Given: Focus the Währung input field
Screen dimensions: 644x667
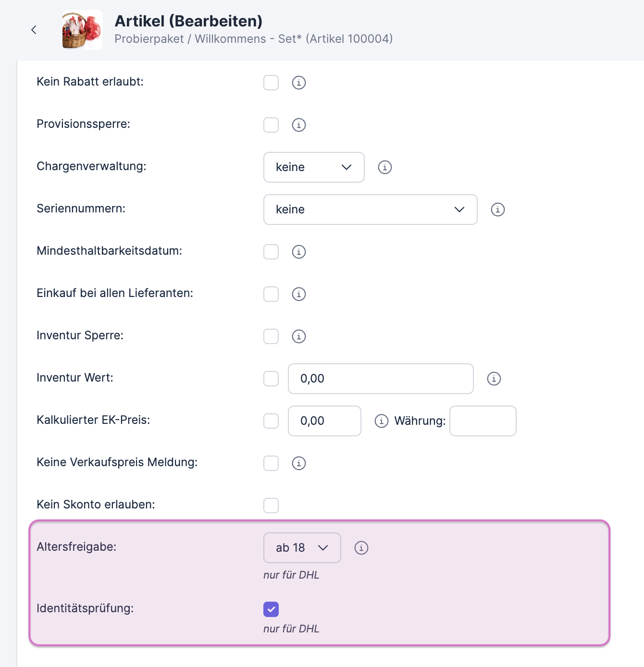Looking at the screenshot, I should point(483,421).
